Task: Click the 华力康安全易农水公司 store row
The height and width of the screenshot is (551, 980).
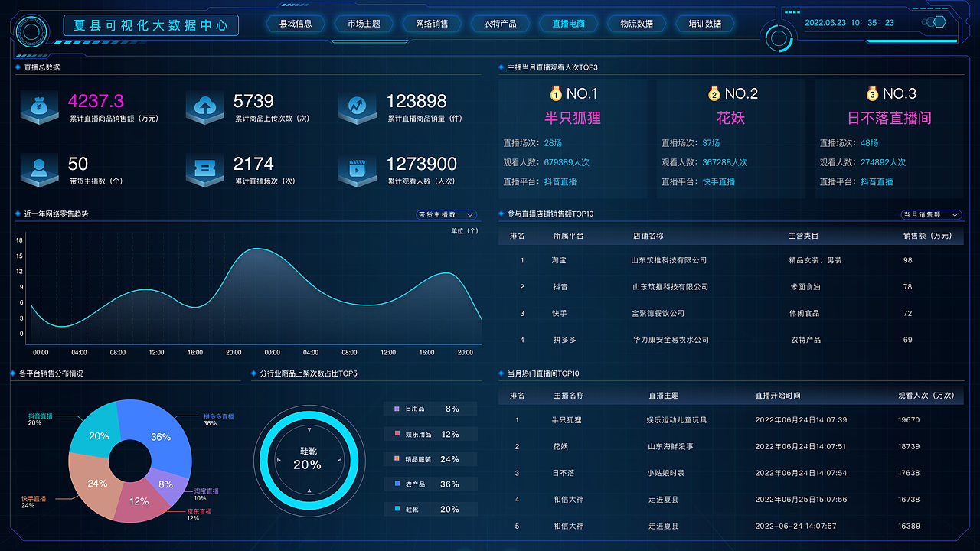Action: click(x=731, y=340)
